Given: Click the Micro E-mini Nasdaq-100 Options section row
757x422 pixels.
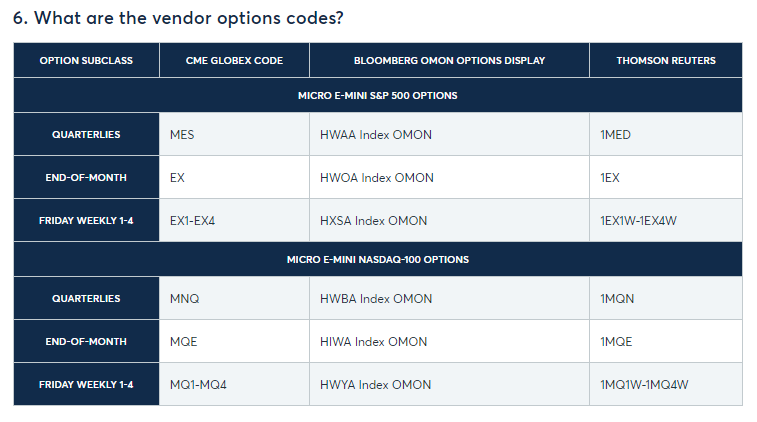Looking at the screenshot, I should pyautogui.click(x=378, y=260).
